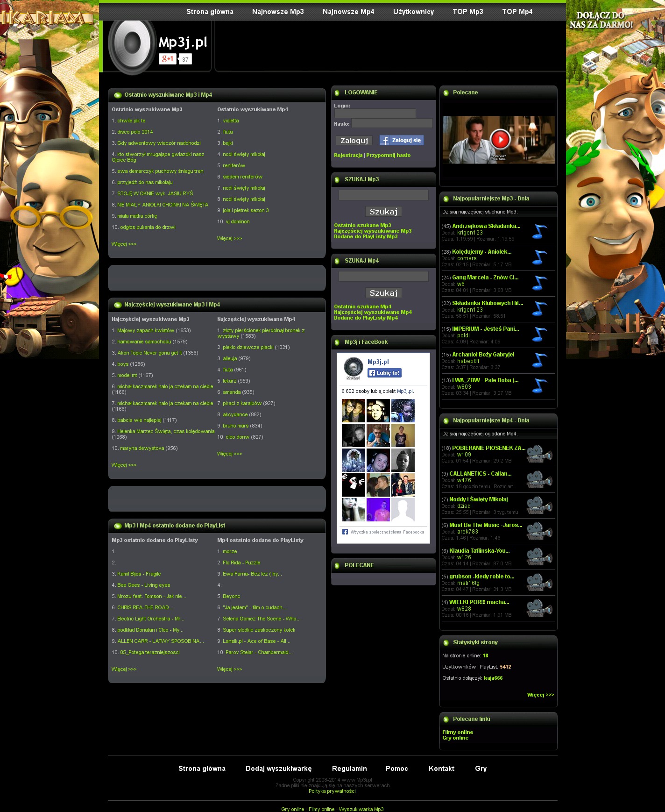Click the Google +1 button
This screenshot has width=665, height=812.
[x=167, y=59]
